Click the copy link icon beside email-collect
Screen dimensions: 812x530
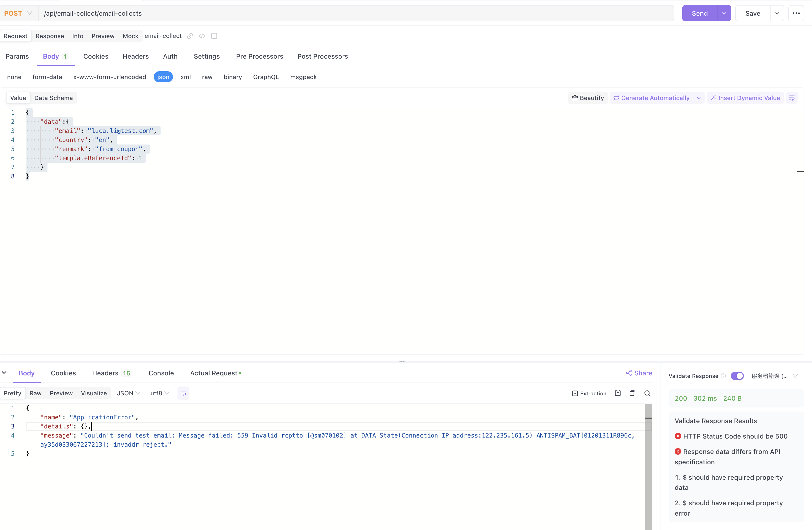point(190,36)
